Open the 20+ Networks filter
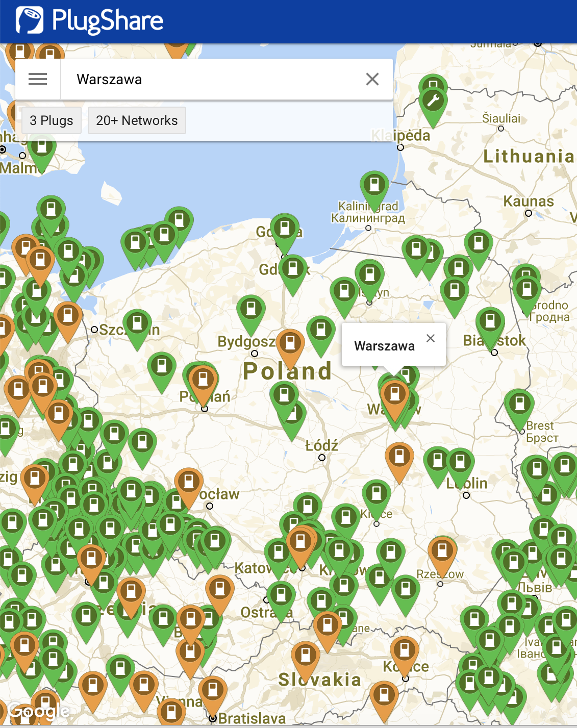Viewport: 577px width, 728px height. (x=137, y=120)
